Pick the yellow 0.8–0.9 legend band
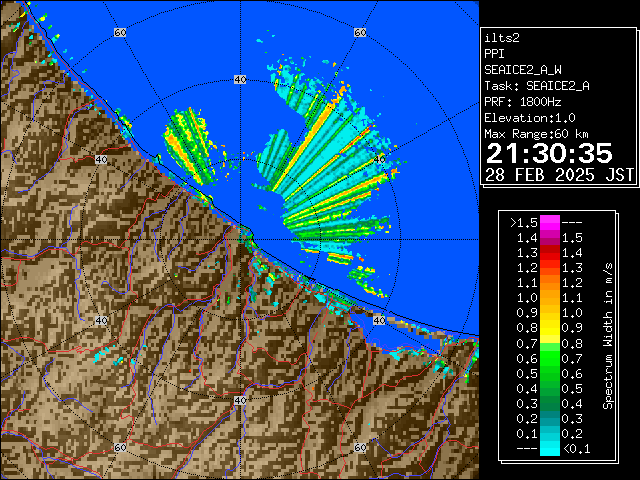The width and height of the screenshot is (640, 480). (550, 328)
